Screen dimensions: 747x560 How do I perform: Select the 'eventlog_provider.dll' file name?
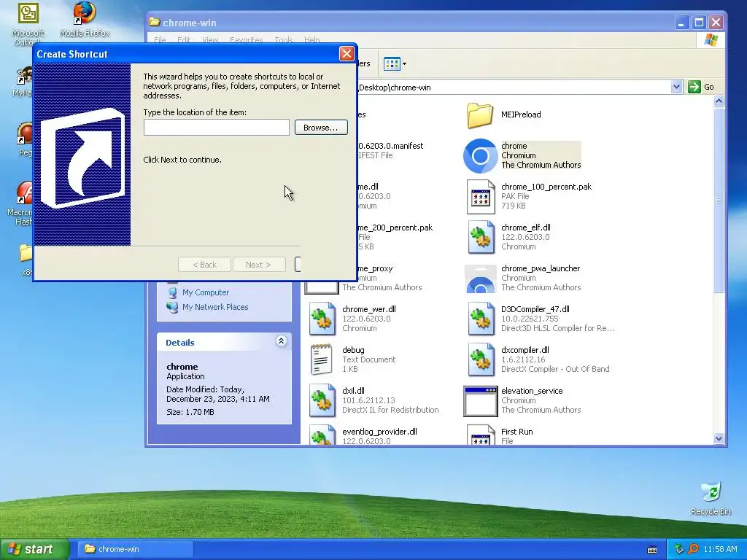(x=379, y=432)
